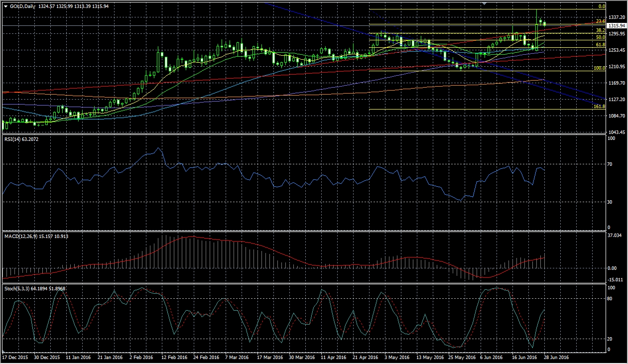
Task: Click the 11 Apr 2016 date label
Action: pyautogui.click(x=333, y=358)
